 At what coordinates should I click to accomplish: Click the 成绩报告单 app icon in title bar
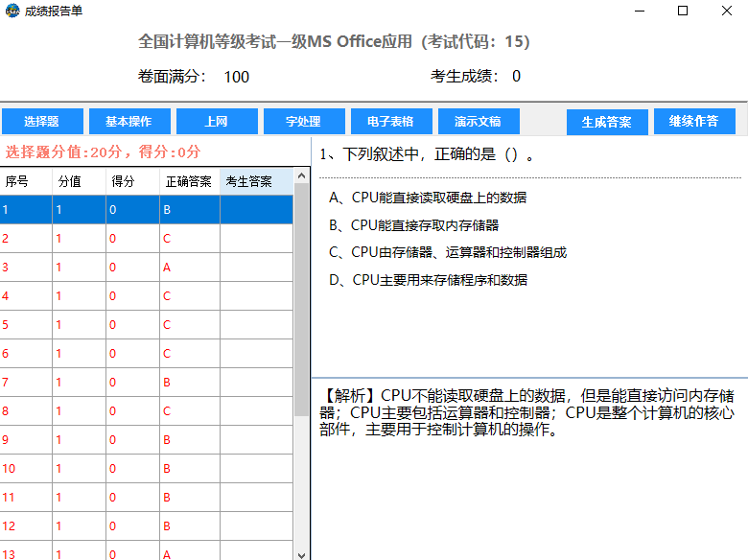[x=12, y=12]
